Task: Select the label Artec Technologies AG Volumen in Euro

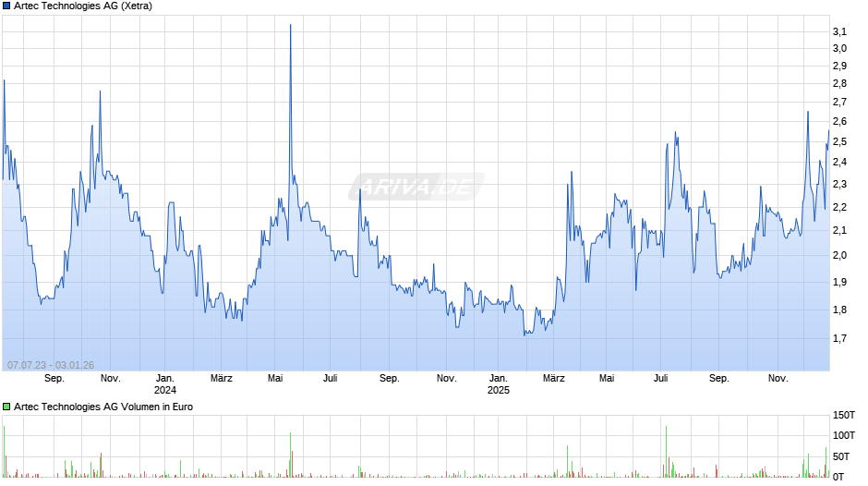Action: click(x=103, y=407)
